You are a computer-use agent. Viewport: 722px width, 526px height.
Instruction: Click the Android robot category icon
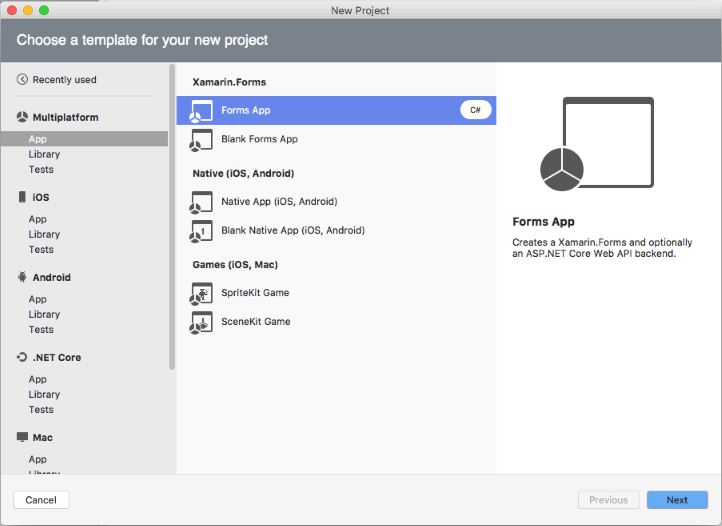[23, 278]
